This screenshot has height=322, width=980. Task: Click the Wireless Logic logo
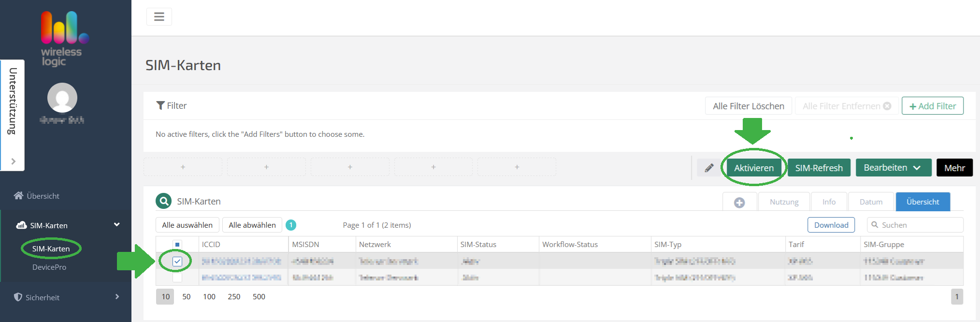point(63,39)
